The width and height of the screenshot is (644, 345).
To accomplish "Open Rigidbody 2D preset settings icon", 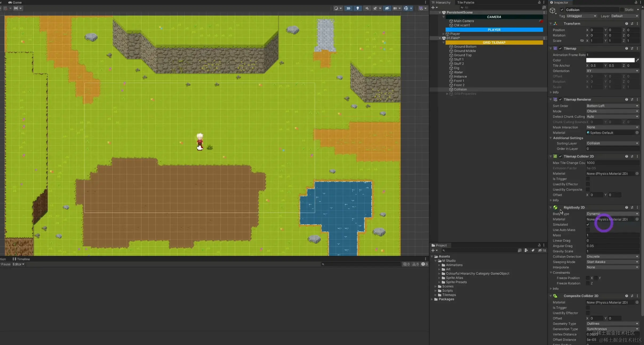I will [632, 207].
